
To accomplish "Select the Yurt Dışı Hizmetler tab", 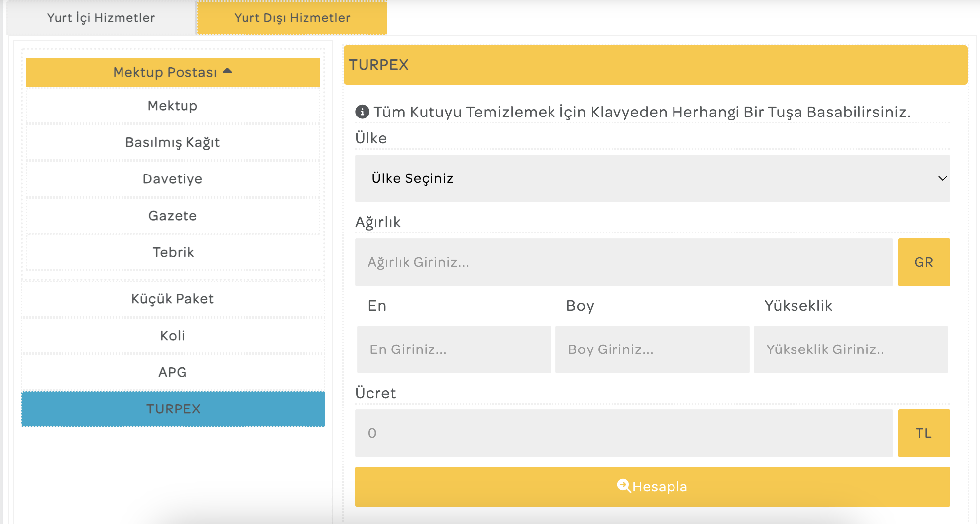I will 292,18.
